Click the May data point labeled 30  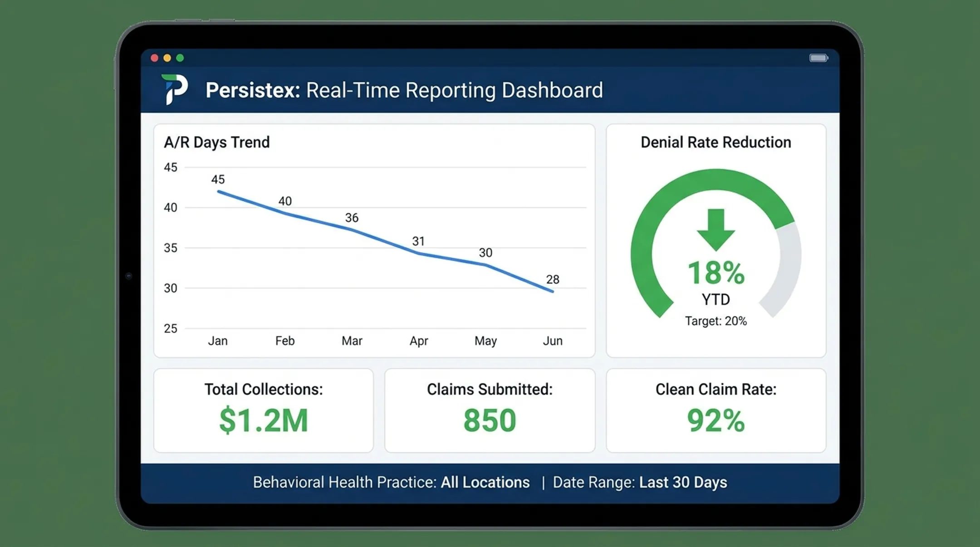(485, 265)
